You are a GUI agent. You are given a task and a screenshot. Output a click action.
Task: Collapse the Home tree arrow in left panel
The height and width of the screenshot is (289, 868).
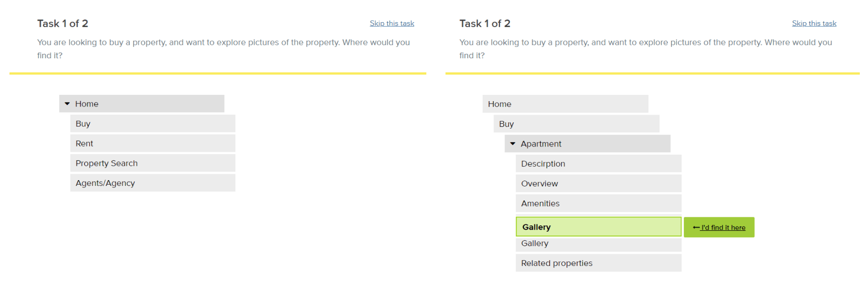pyautogui.click(x=67, y=104)
